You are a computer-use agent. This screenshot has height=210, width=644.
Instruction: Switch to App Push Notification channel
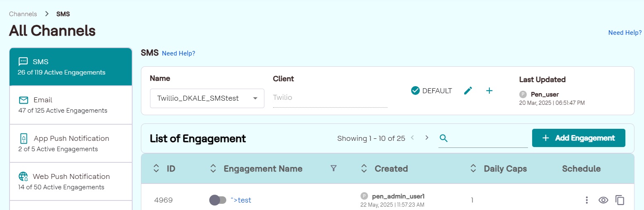pos(70,143)
